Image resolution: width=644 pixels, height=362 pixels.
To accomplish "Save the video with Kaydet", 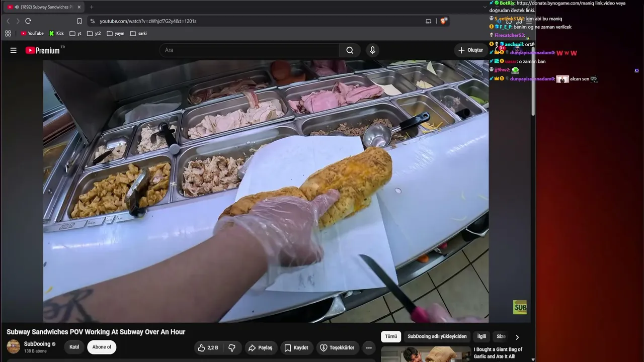I will click(x=296, y=348).
